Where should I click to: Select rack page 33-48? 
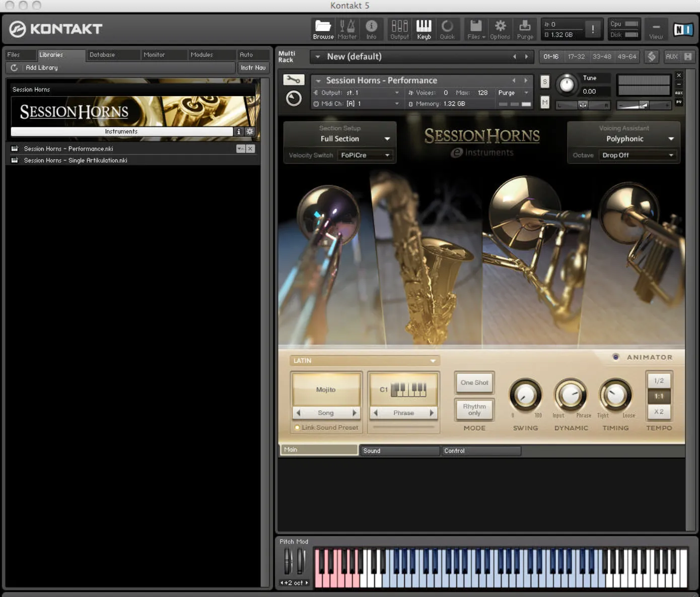point(601,56)
